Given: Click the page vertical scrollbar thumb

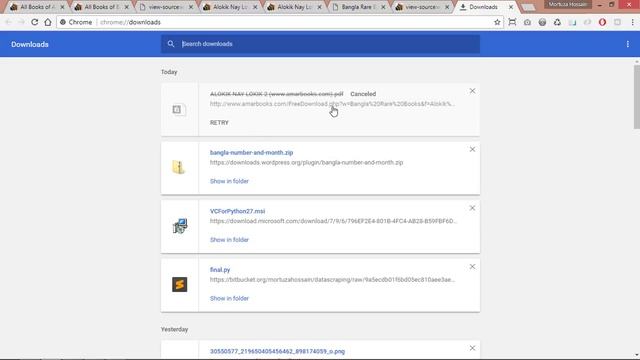Looking at the screenshot, I should click(x=637, y=97).
